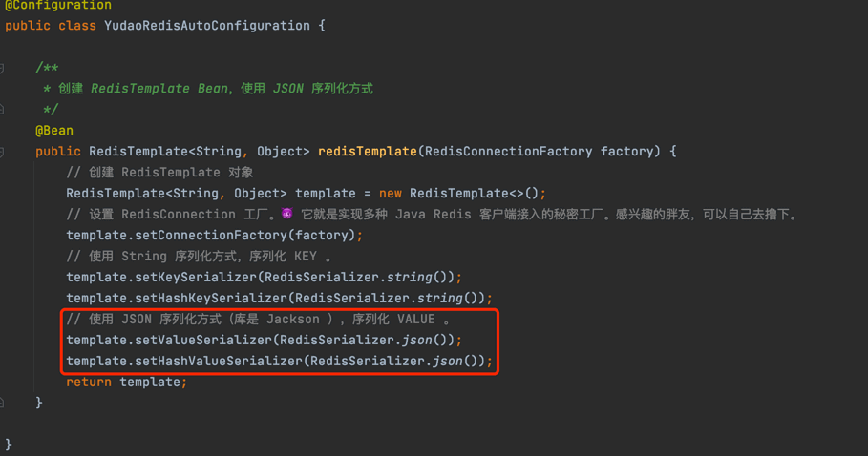Image resolution: width=868 pixels, height=456 pixels.
Task: Click the YudaoRedisAutoConfiguration class name
Action: 206,26
